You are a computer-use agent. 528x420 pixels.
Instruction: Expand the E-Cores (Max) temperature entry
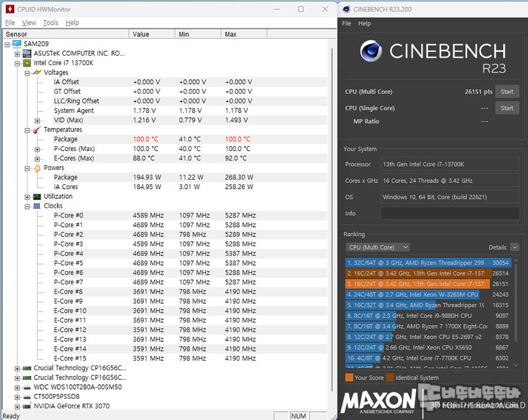pyautogui.click(x=38, y=158)
